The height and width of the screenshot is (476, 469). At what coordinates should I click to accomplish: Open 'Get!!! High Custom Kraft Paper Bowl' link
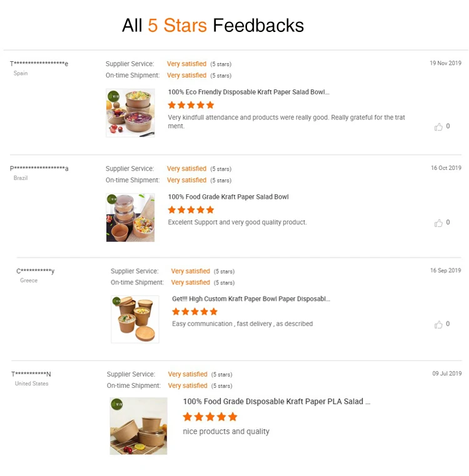251,299
